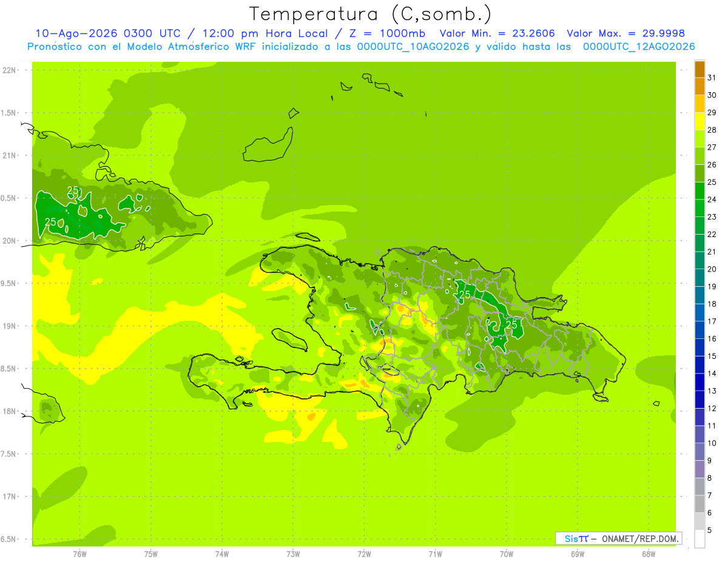728x562 pixels.
Task: Click the legend value "20"
Action: click(x=712, y=269)
